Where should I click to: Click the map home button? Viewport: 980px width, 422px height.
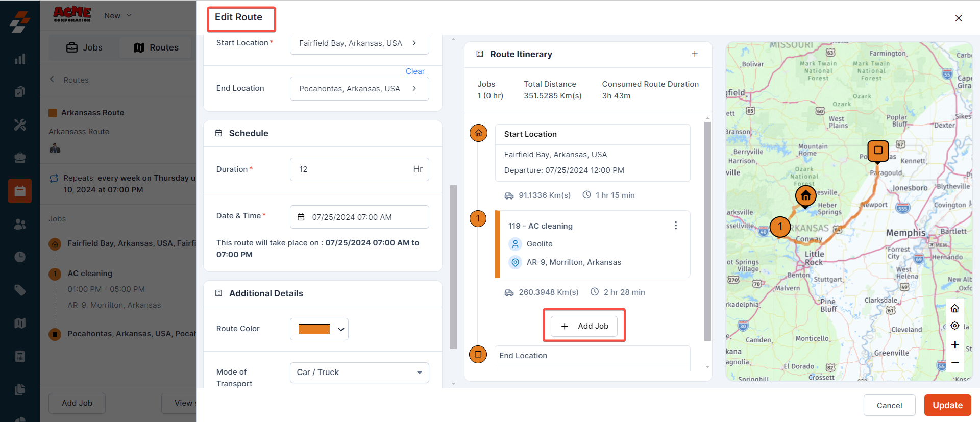coord(954,309)
